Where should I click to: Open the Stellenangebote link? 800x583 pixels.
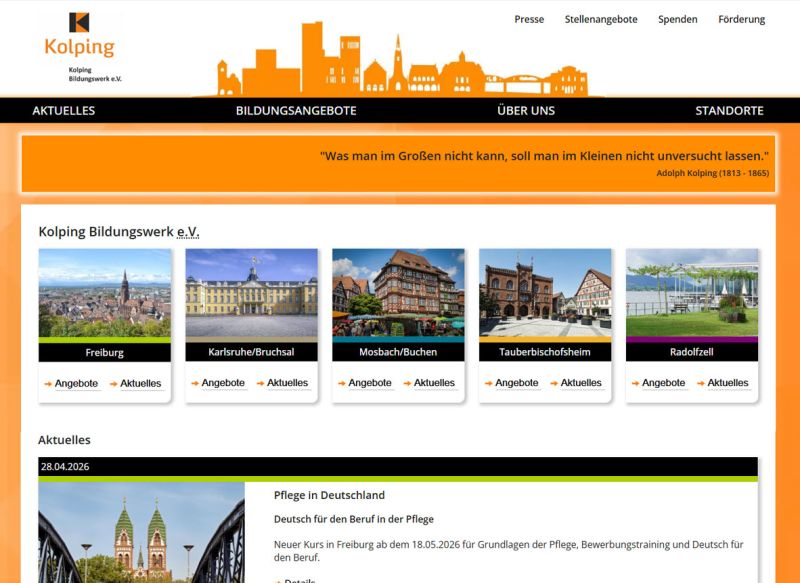pyautogui.click(x=601, y=19)
